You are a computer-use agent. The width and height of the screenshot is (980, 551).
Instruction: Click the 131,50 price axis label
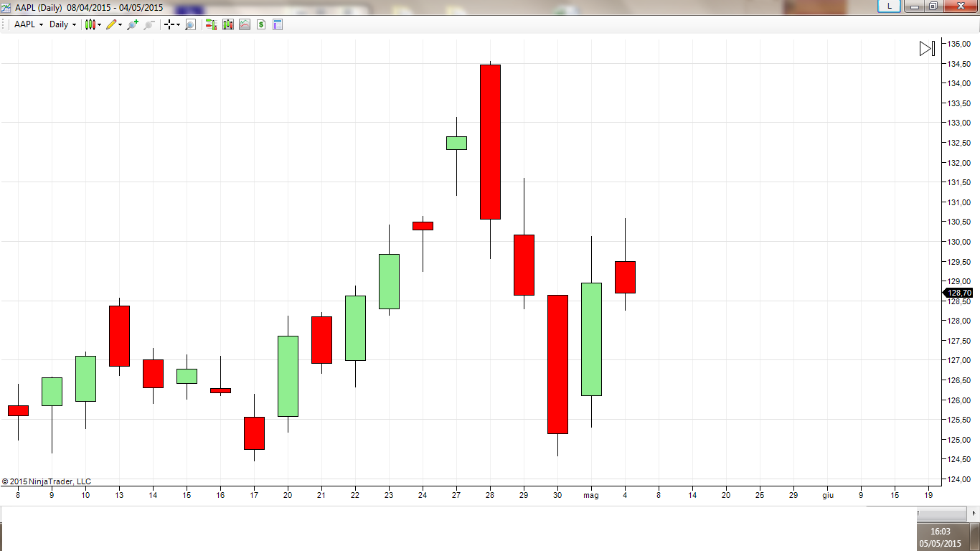tap(960, 182)
